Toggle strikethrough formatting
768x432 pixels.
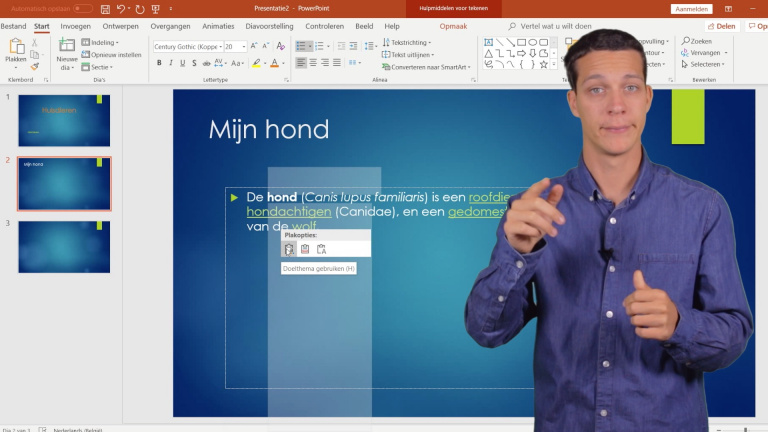(206, 63)
